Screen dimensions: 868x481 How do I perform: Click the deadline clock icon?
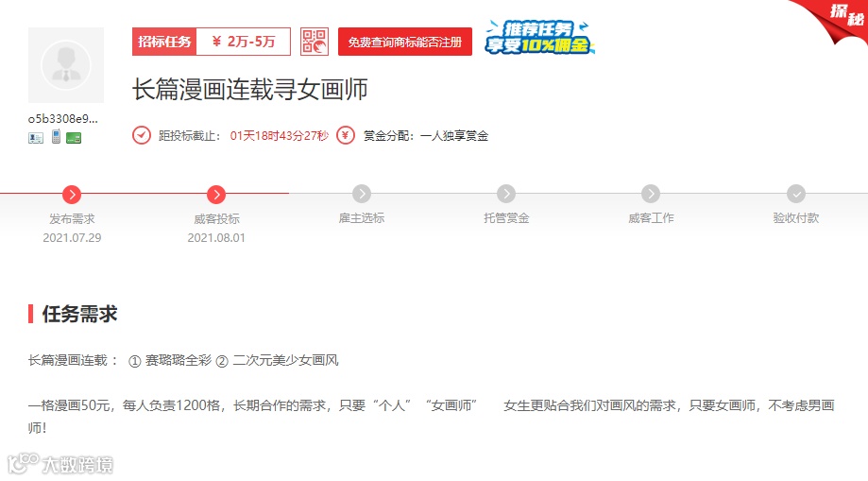(141, 135)
